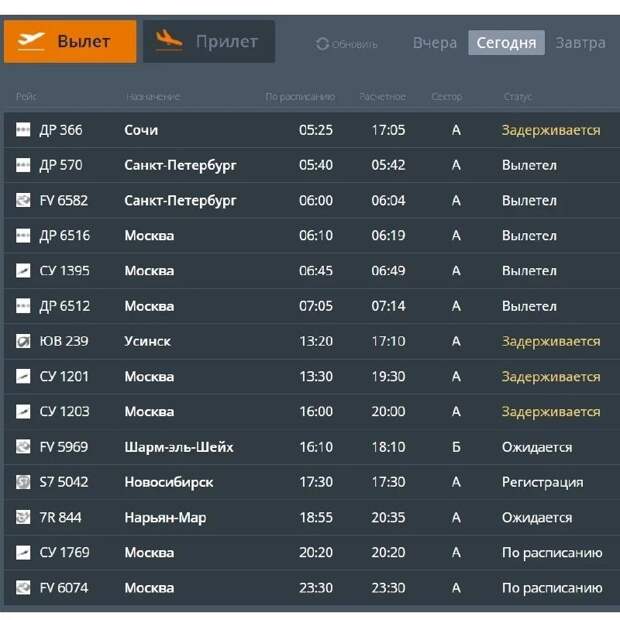
Task: Click the Обновить refresh icon
Action: [x=322, y=44]
